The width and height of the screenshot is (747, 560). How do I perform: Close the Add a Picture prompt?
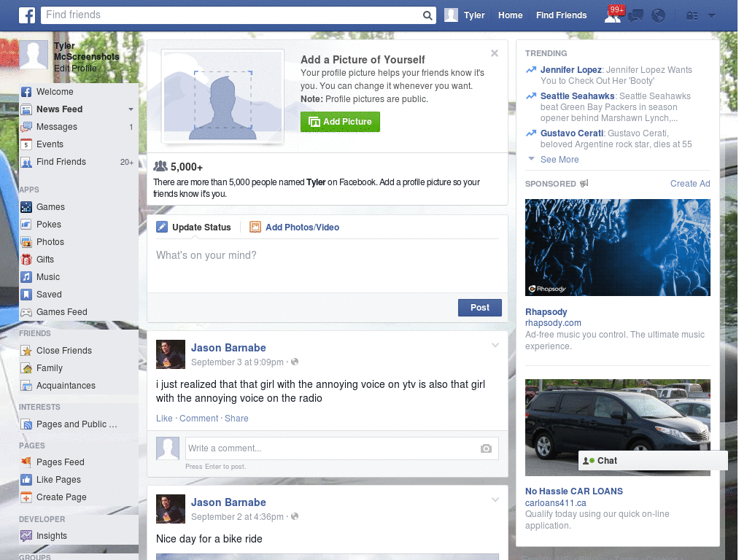tap(495, 53)
